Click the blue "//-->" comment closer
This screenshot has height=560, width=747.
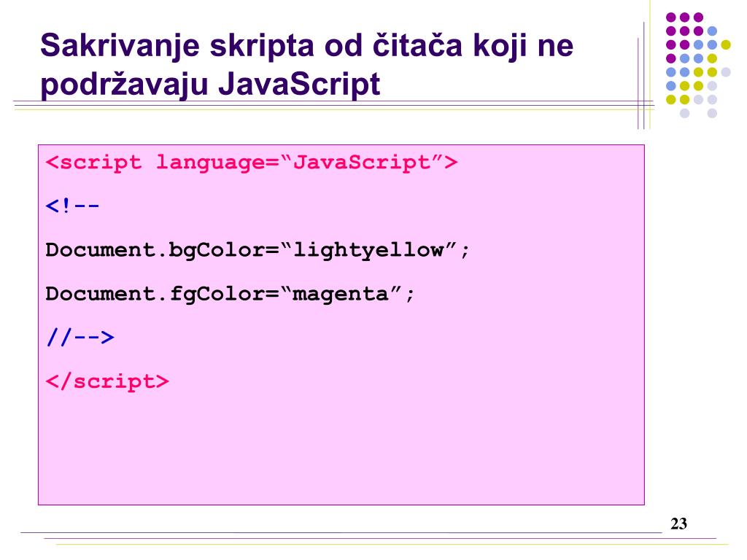tap(80, 338)
